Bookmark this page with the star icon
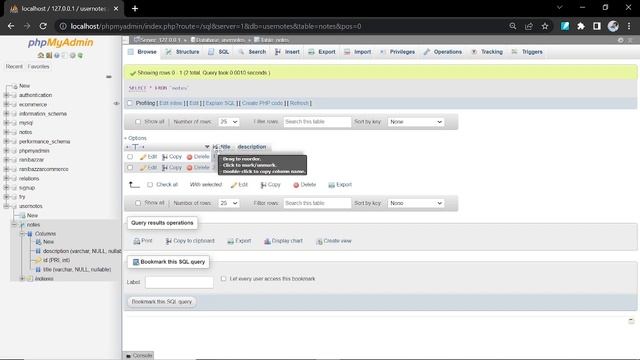 tap(545, 26)
